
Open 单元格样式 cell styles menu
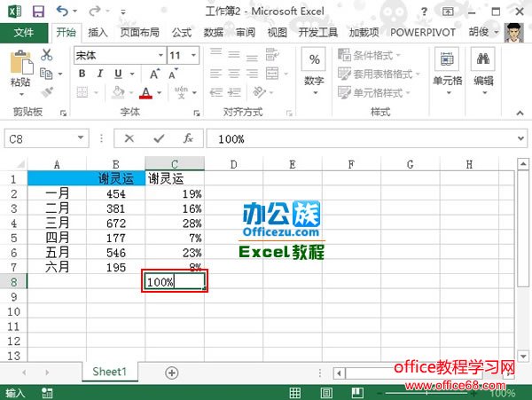tap(374, 92)
